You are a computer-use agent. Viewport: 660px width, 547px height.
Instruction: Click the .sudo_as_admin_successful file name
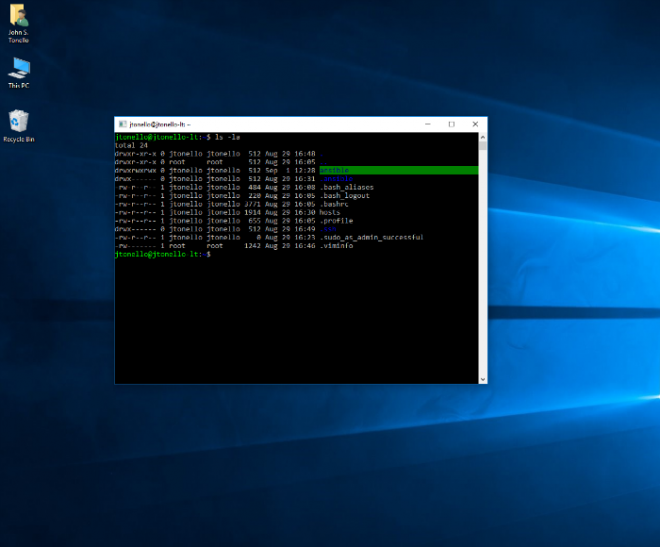(x=372, y=238)
